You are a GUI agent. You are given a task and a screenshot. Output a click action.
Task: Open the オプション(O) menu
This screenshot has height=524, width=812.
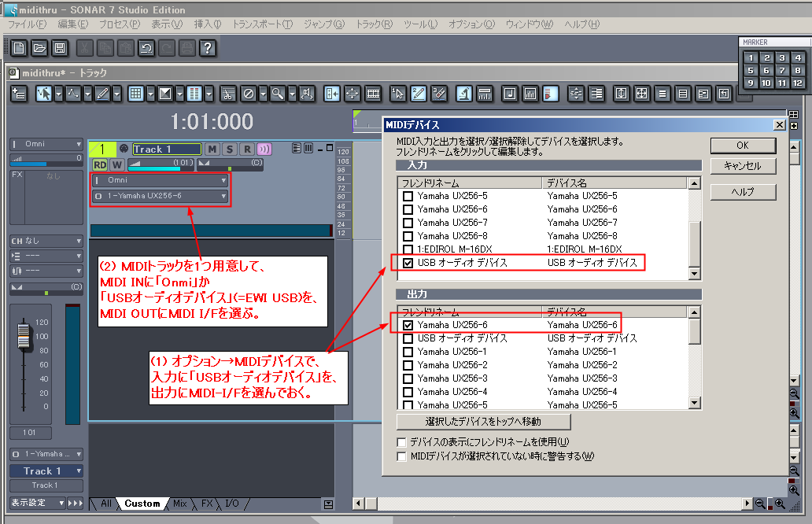(472, 24)
